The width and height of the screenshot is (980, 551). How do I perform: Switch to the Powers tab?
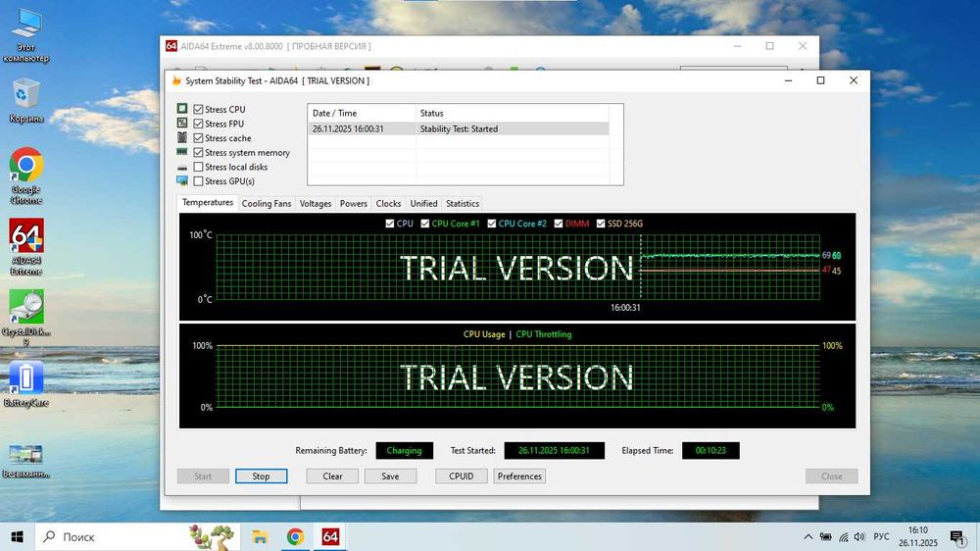(x=353, y=203)
